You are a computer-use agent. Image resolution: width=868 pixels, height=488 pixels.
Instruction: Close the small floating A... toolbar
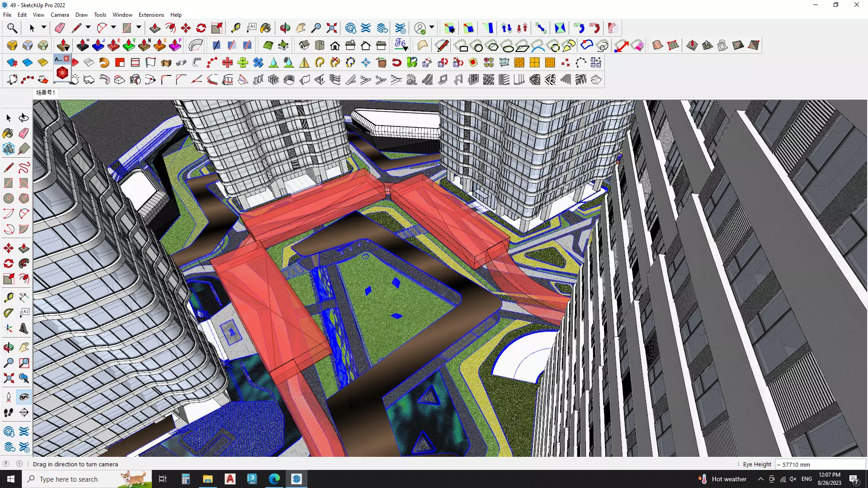(66, 59)
